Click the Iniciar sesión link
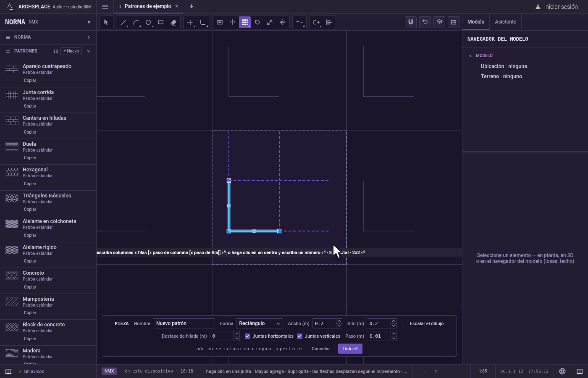 click(x=556, y=7)
